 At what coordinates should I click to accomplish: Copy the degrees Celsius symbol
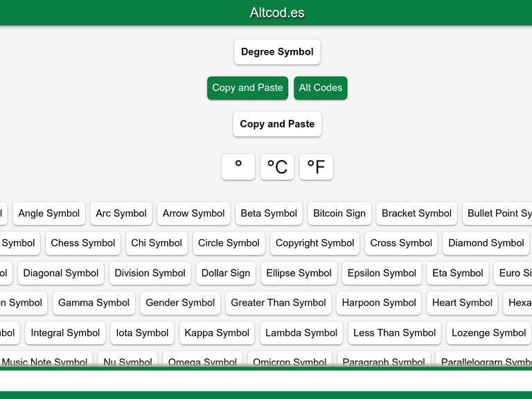[x=277, y=167]
